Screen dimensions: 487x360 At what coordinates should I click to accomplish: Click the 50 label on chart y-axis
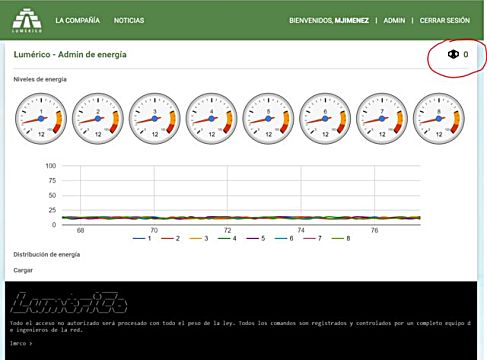[52, 195]
